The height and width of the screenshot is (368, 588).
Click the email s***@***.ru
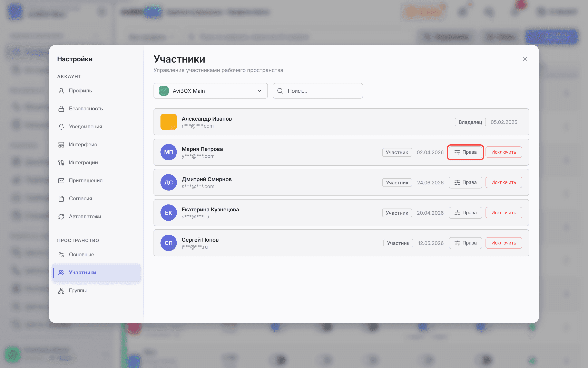195,217
